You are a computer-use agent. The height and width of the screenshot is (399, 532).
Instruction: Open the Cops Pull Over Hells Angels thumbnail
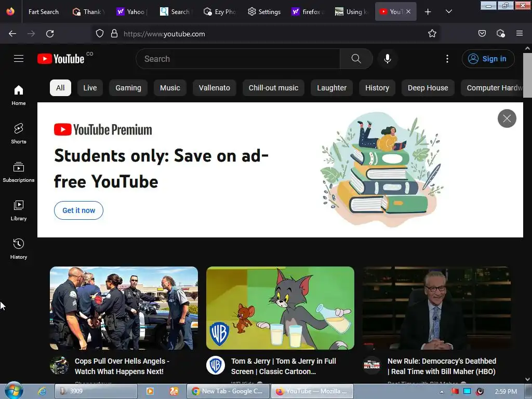pyautogui.click(x=124, y=308)
